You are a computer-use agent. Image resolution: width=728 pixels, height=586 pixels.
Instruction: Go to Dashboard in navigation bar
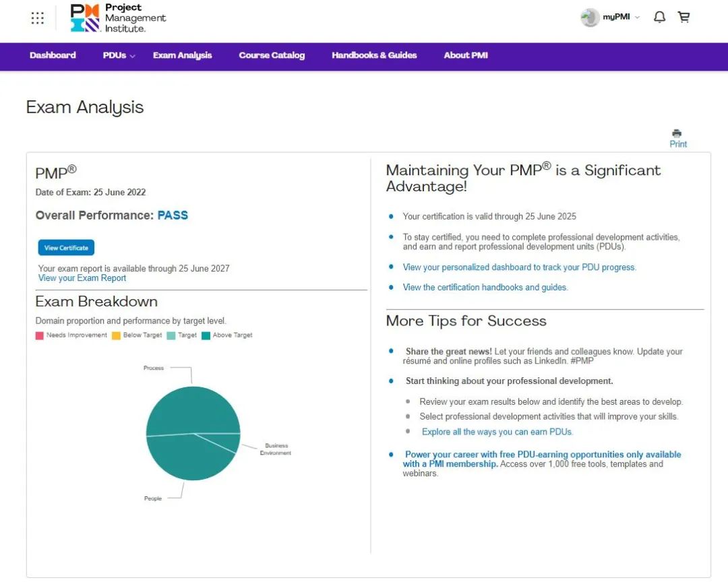[53, 55]
